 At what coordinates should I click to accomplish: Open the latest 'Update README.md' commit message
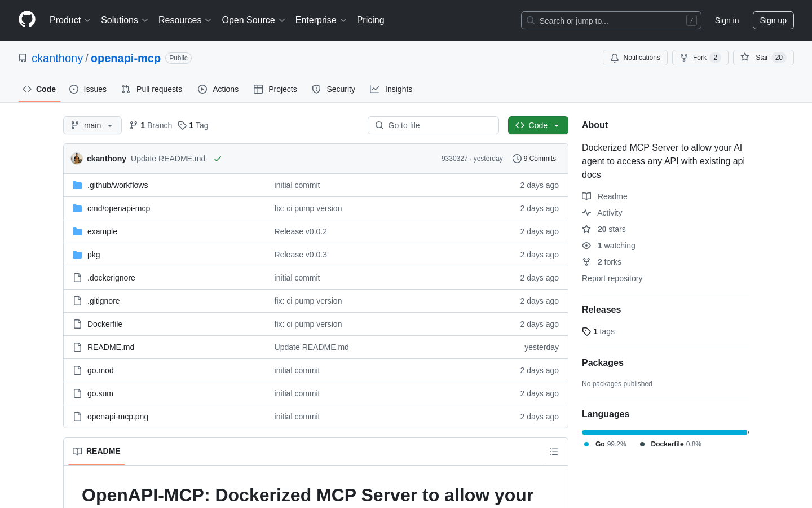pyautogui.click(x=168, y=159)
